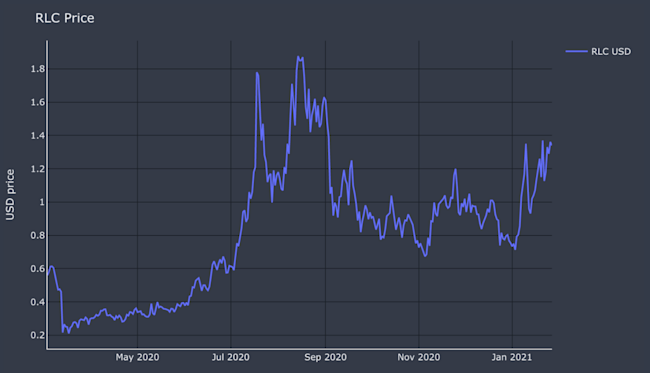Click the 1.4 y-axis tick label

[x=37, y=136]
